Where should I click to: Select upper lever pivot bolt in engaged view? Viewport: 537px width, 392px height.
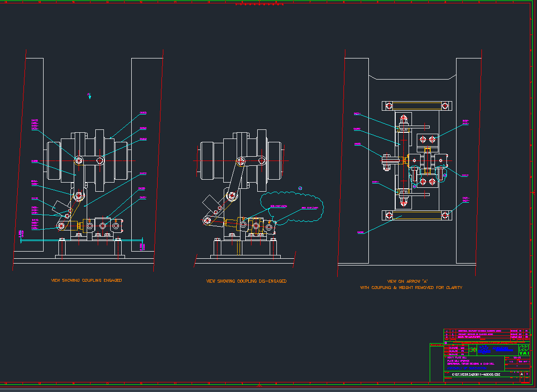pyautogui.click(x=79, y=161)
